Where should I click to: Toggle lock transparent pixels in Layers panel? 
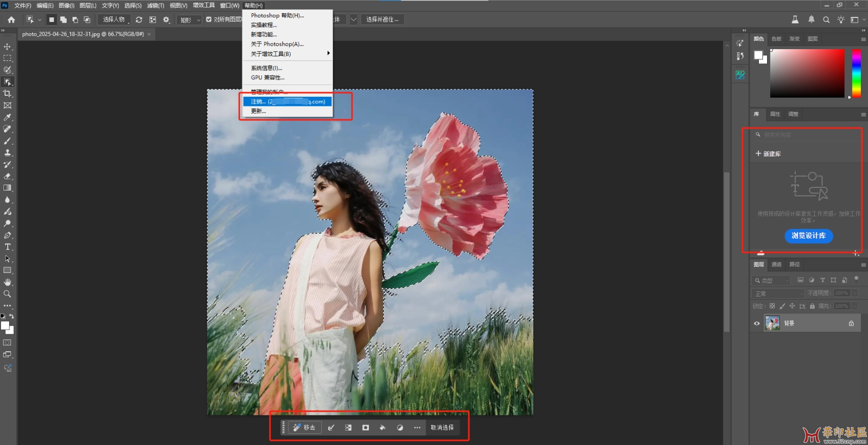click(x=772, y=306)
